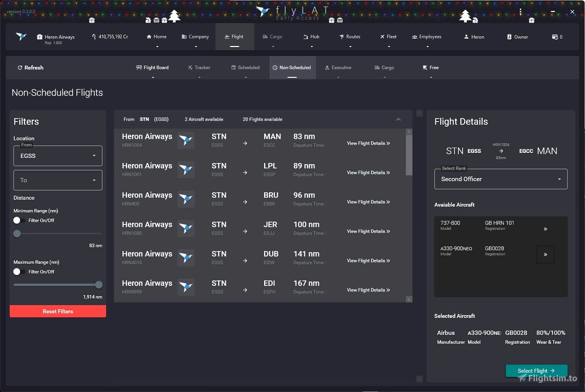Open the Fleet menu

click(x=388, y=37)
